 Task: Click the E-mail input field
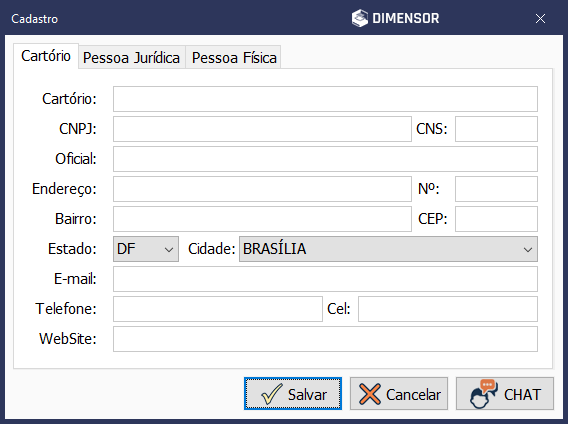(325, 279)
